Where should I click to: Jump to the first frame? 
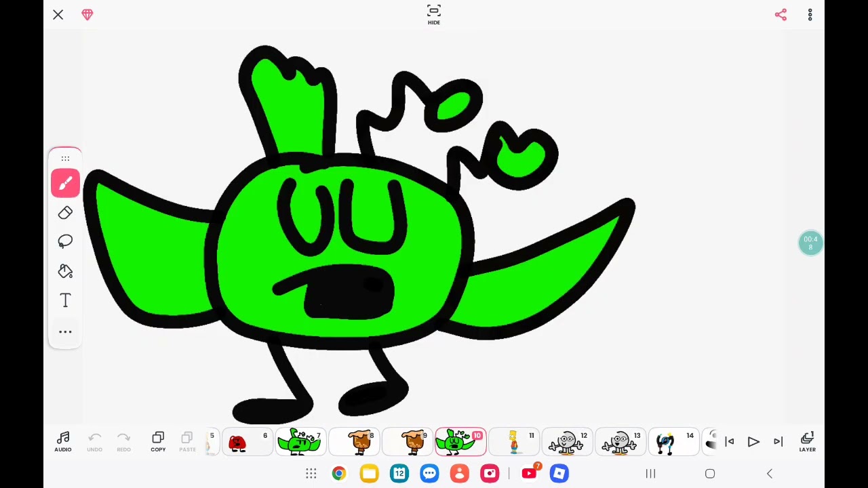(x=730, y=442)
